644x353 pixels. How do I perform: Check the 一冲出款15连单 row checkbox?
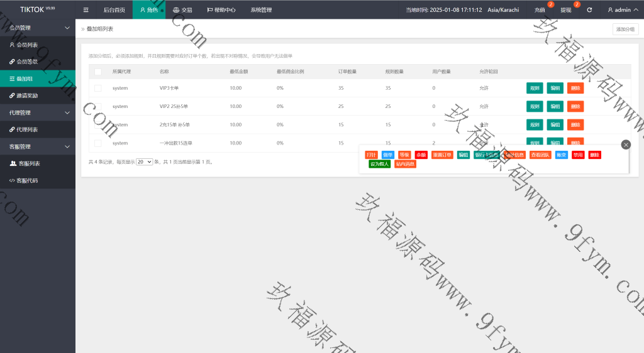pos(97,143)
